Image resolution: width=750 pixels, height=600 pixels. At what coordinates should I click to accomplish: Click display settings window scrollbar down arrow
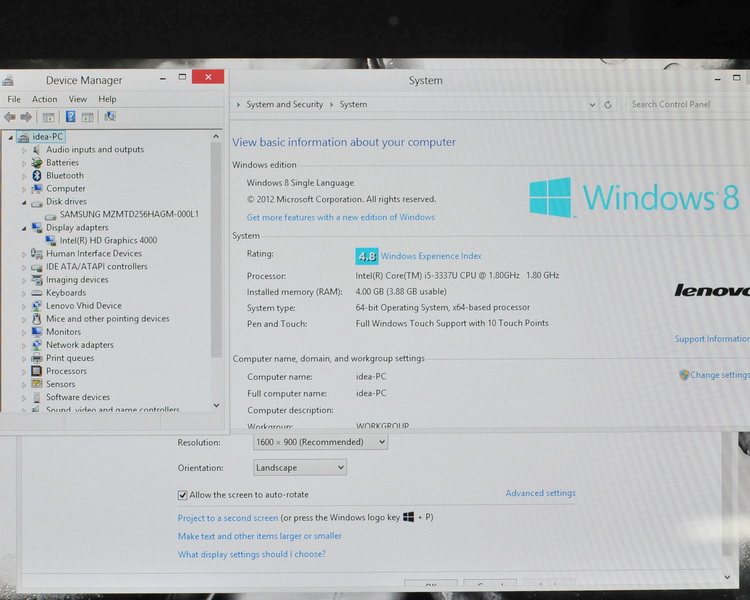(x=727, y=577)
